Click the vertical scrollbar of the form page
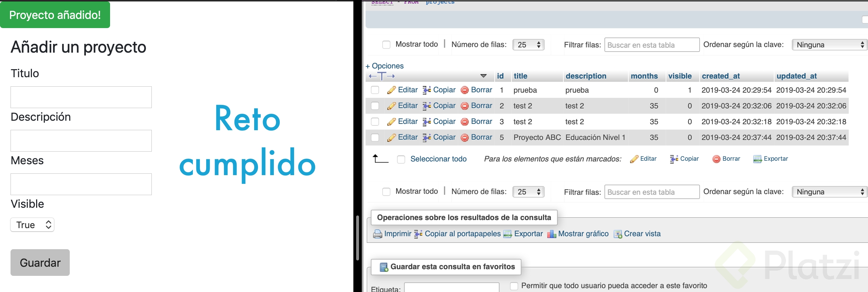This screenshot has width=868, height=292. pyautogui.click(x=358, y=238)
